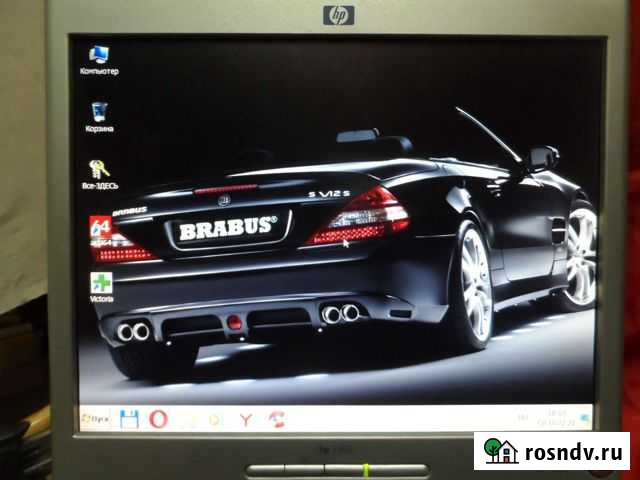Launch Opera from the taskbar
Screen dimensions: 640x480
(x=157, y=418)
